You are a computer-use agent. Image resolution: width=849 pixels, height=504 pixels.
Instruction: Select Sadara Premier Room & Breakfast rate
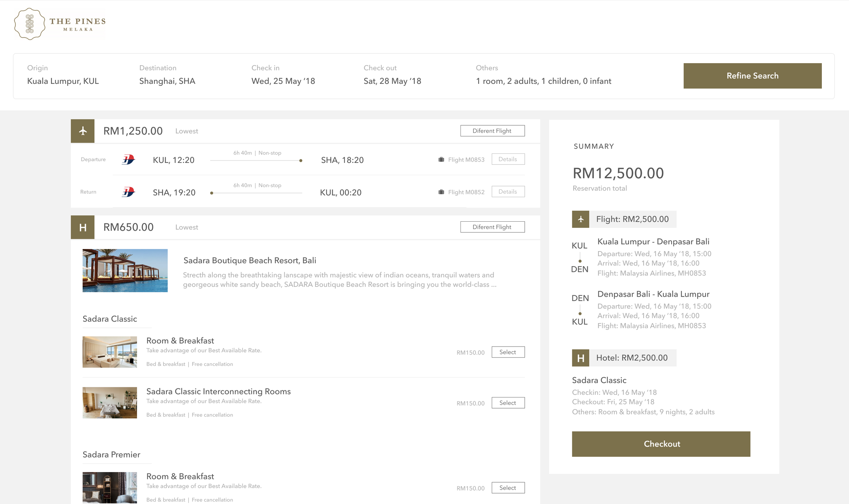508,488
